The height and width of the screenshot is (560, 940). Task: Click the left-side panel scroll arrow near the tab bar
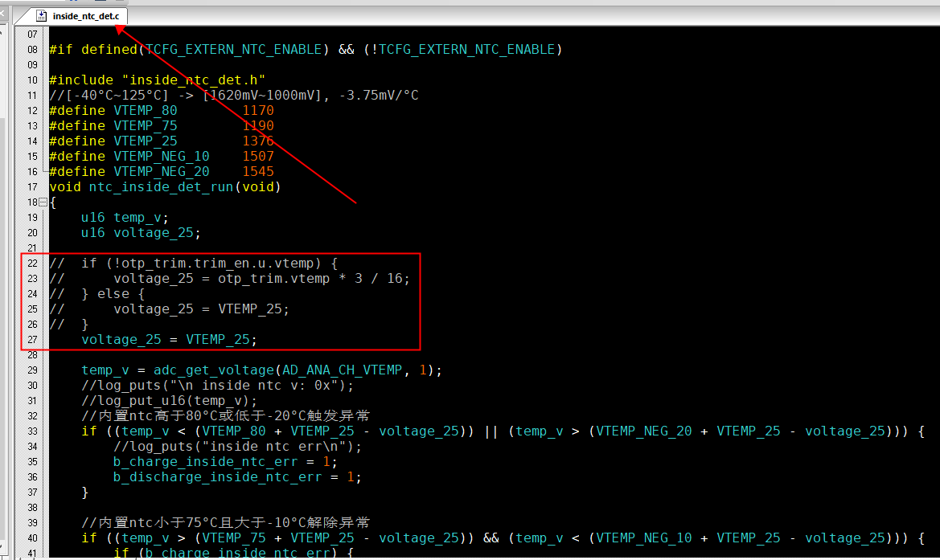tap(3, 13)
